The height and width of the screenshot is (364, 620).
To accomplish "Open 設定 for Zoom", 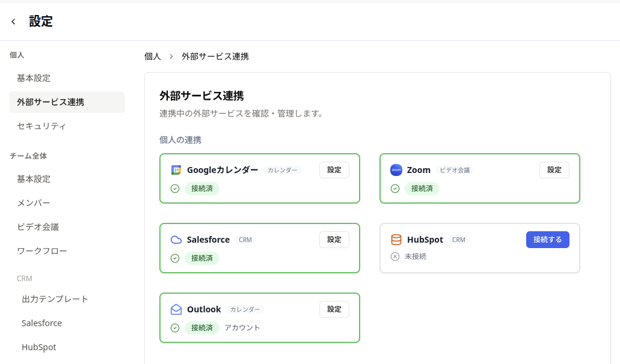I will tap(554, 170).
